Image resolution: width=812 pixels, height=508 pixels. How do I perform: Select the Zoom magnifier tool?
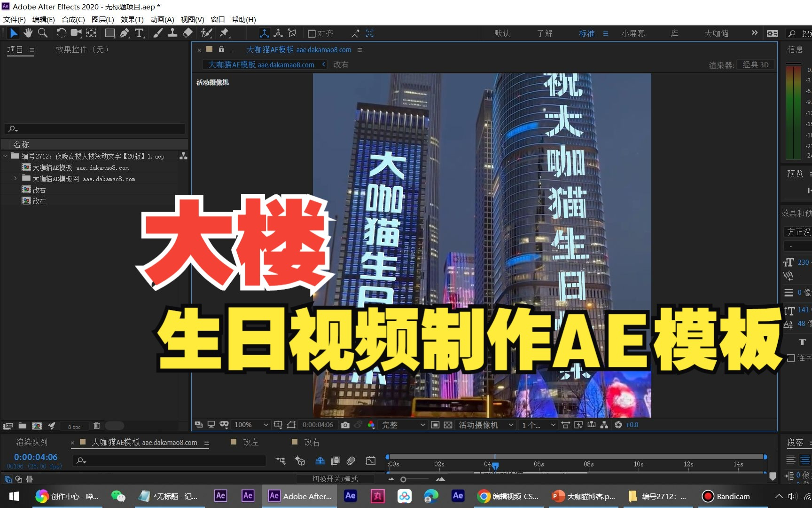[x=43, y=33]
